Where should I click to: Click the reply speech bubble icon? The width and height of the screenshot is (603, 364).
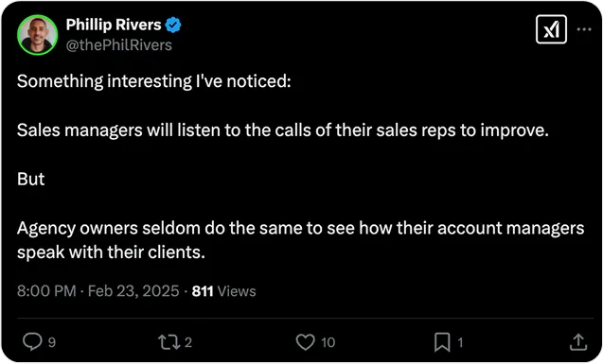pos(32,341)
